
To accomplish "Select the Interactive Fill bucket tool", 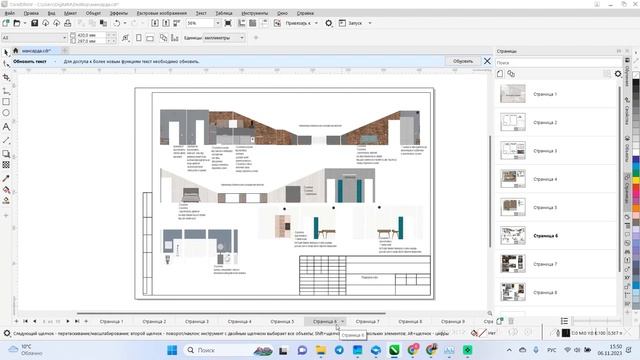I will 6,190.
